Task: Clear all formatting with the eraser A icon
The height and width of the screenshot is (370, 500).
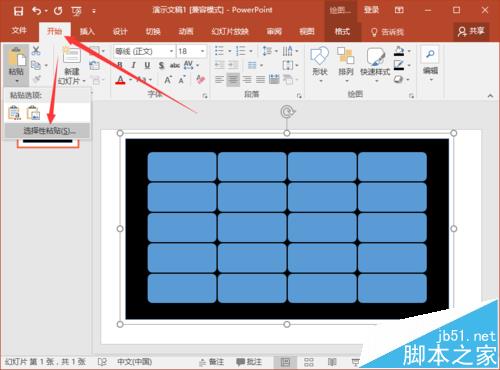Action: coord(200,80)
